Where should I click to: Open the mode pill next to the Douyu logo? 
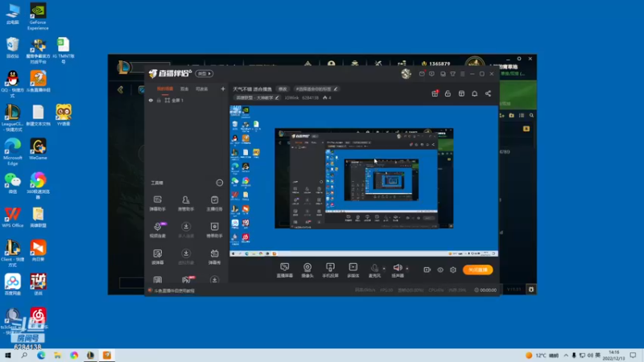click(204, 73)
